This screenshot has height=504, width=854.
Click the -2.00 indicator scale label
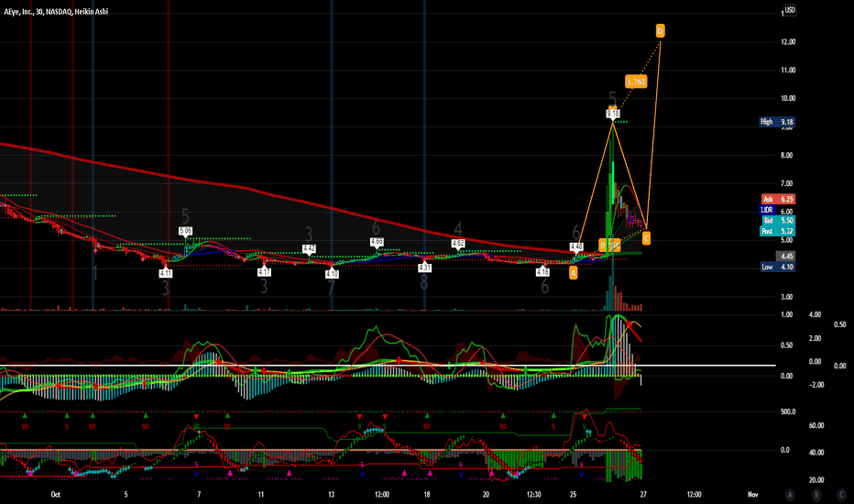coord(816,385)
